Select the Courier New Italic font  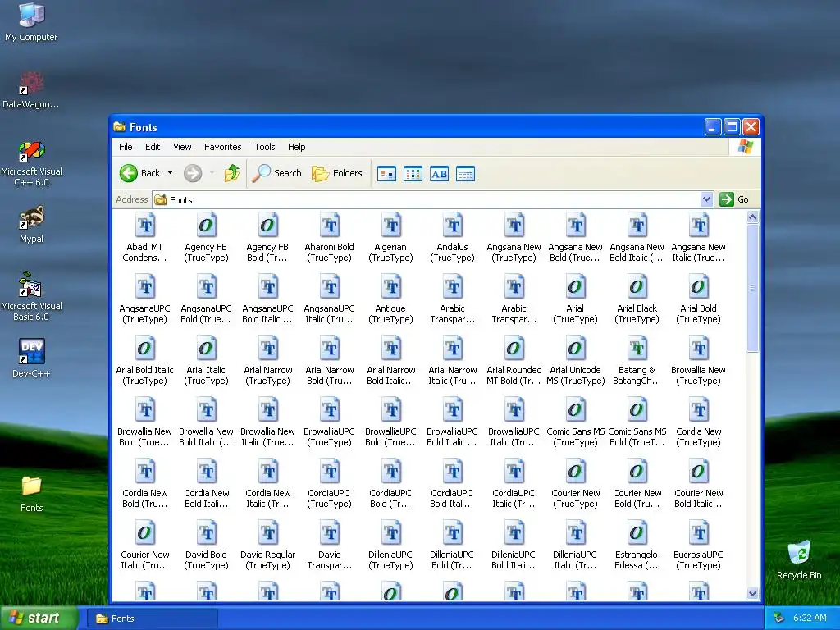click(144, 546)
